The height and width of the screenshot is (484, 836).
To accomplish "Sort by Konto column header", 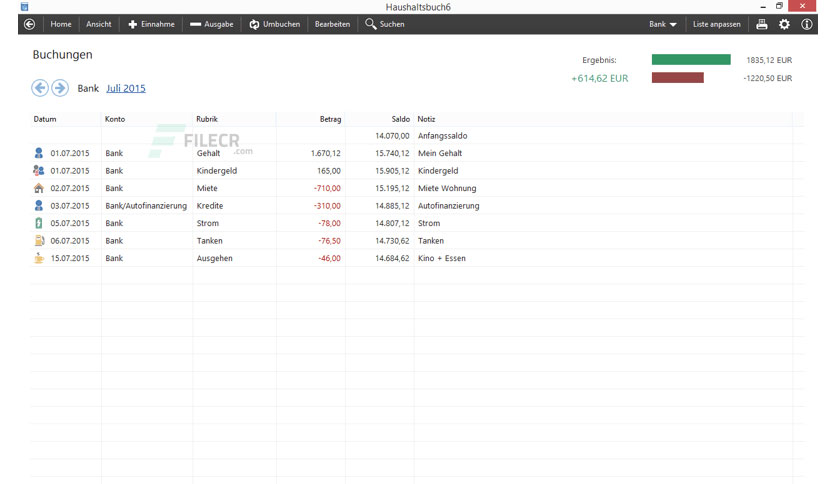I will (x=115, y=119).
